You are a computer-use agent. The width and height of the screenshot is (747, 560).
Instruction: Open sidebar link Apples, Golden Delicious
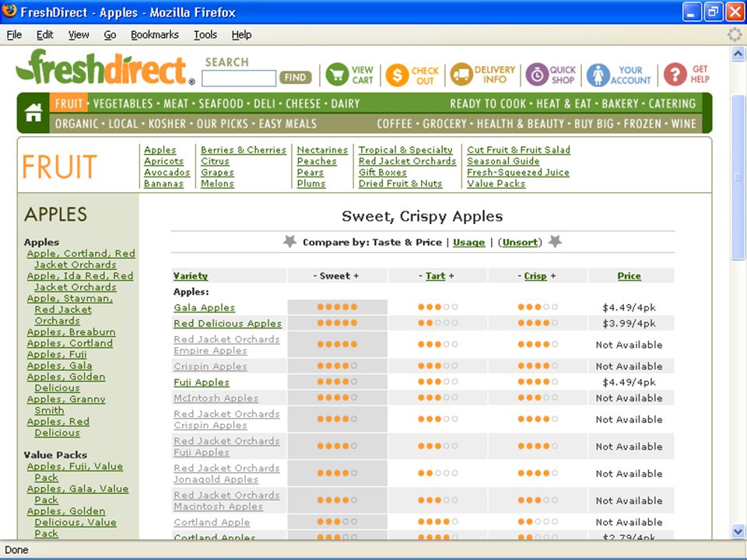(x=66, y=383)
